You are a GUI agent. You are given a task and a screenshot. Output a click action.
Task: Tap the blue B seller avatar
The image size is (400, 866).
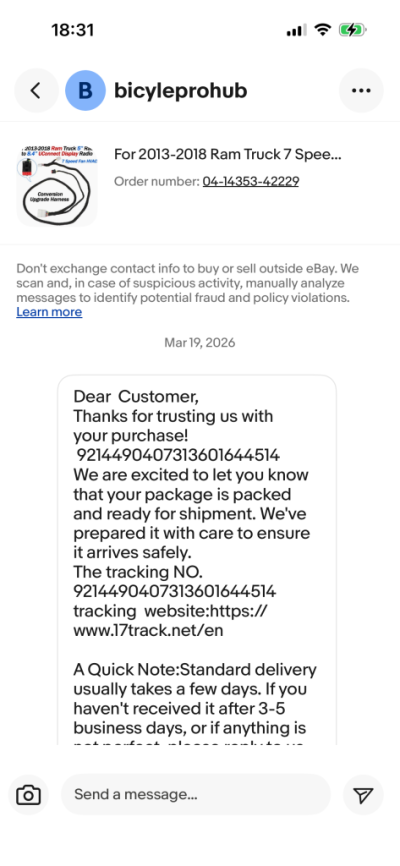pos(86,91)
